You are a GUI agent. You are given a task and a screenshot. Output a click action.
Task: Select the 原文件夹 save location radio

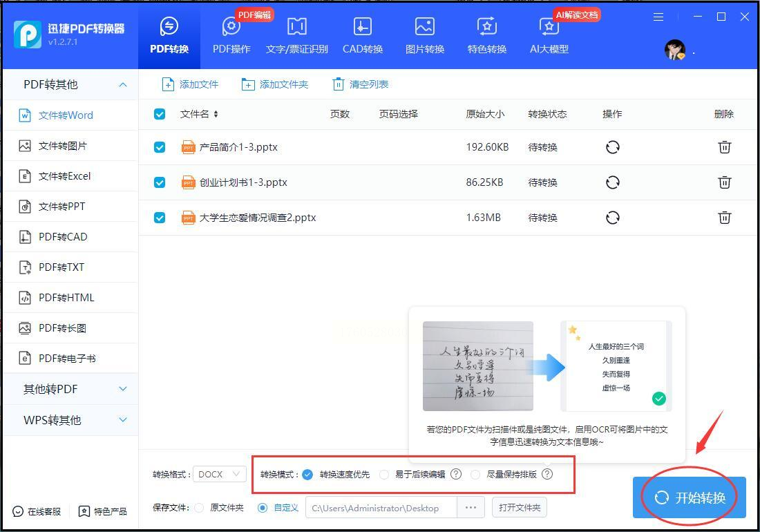click(199, 508)
